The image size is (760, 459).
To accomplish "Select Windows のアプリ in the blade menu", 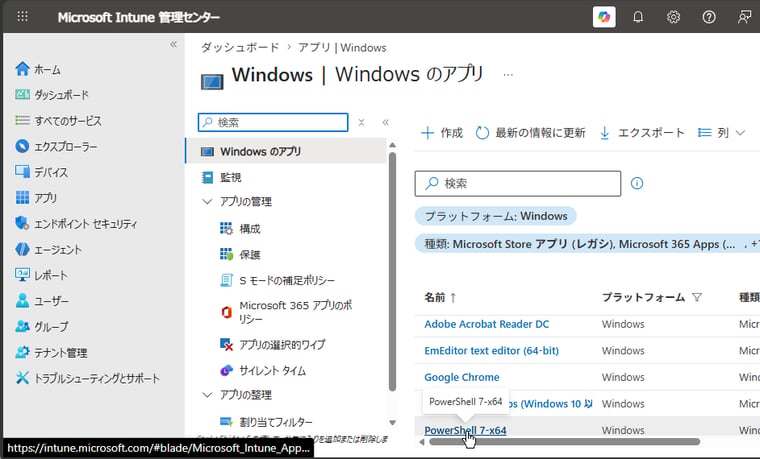I will tap(286, 151).
